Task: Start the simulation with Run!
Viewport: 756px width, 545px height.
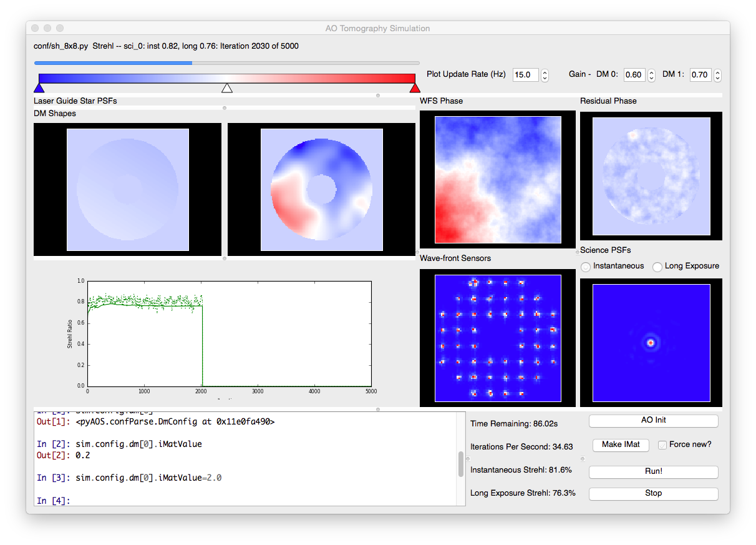Action: tap(653, 472)
